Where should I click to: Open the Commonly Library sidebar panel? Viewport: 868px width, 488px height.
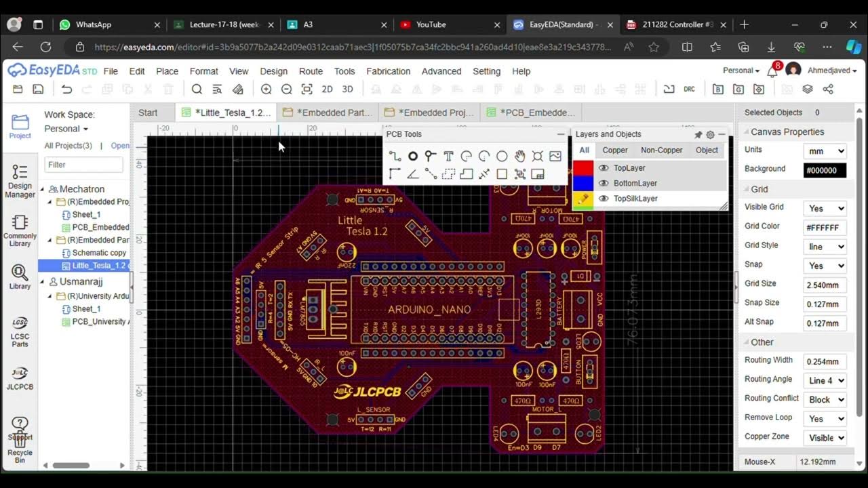[20, 230]
